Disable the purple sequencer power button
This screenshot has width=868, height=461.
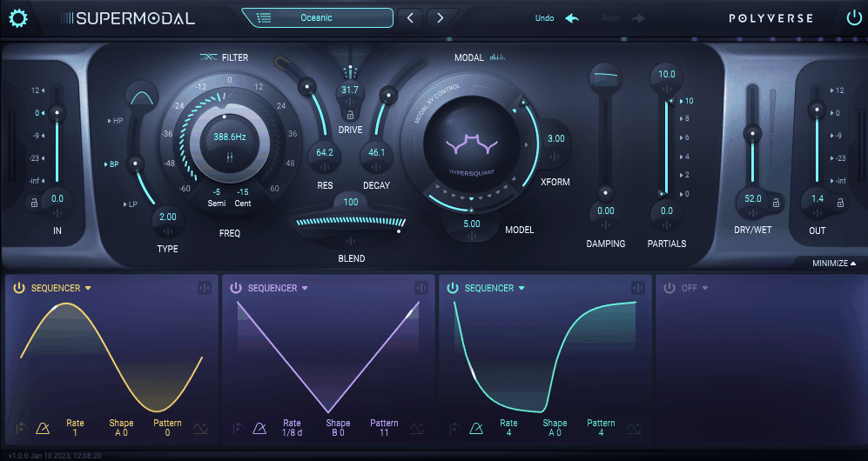236,288
